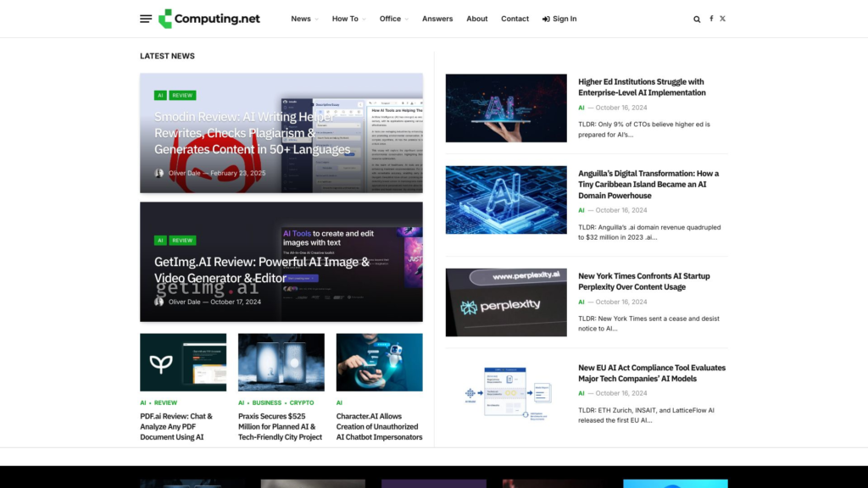
Task: Expand the How To dropdown menu
Action: tap(348, 19)
